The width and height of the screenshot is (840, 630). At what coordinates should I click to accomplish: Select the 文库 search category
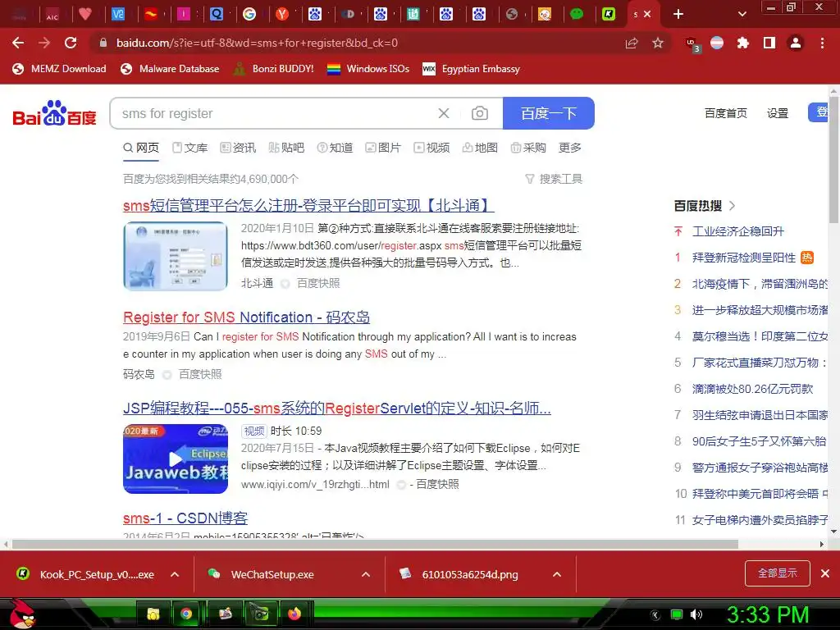point(190,148)
